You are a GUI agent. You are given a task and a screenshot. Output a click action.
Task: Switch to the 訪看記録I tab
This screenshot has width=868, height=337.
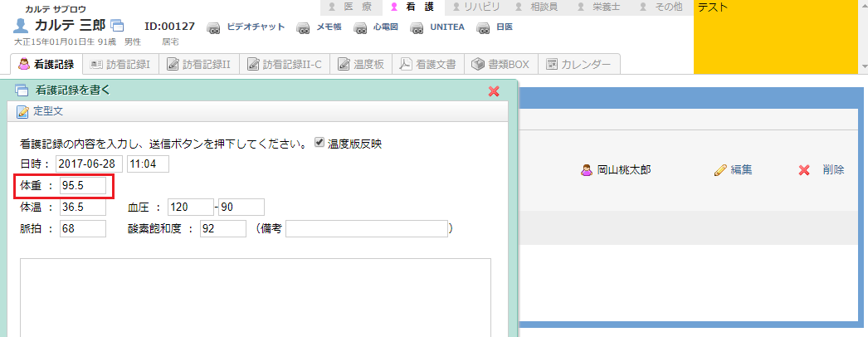[x=120, y=64]
